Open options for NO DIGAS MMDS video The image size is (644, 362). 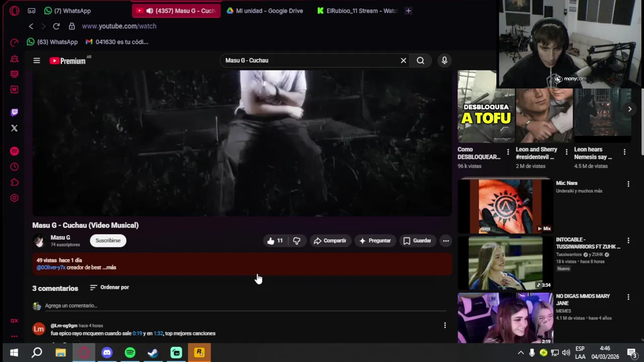[x=628, y=297]
